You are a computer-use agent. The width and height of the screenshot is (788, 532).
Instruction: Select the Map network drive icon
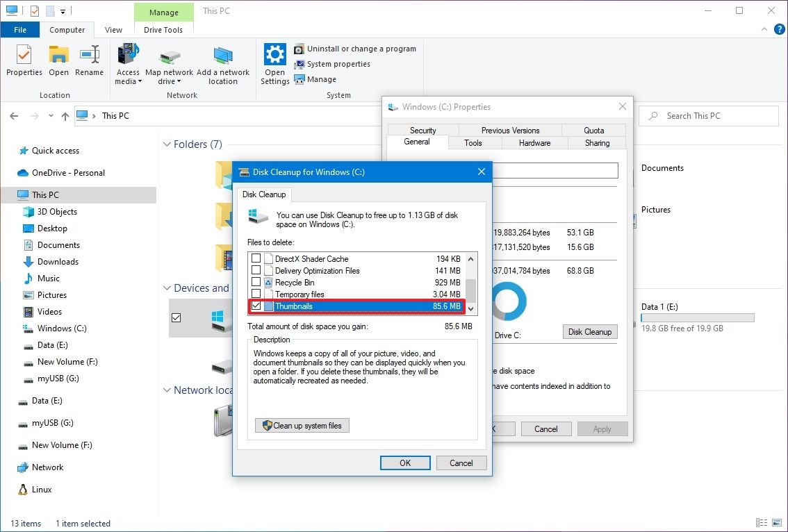coord(170,63)
